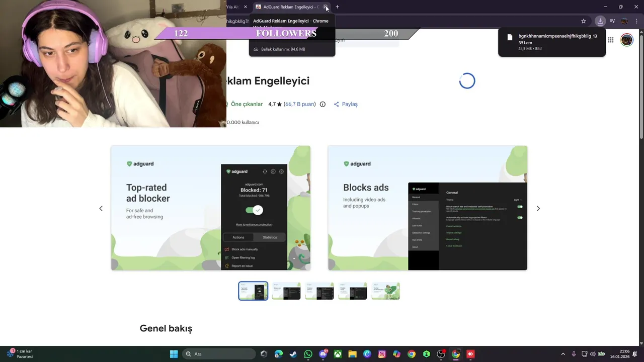This screenshot has height=362, width=644.
Task: Open a new Chrome tab
Action: point(337,7)
